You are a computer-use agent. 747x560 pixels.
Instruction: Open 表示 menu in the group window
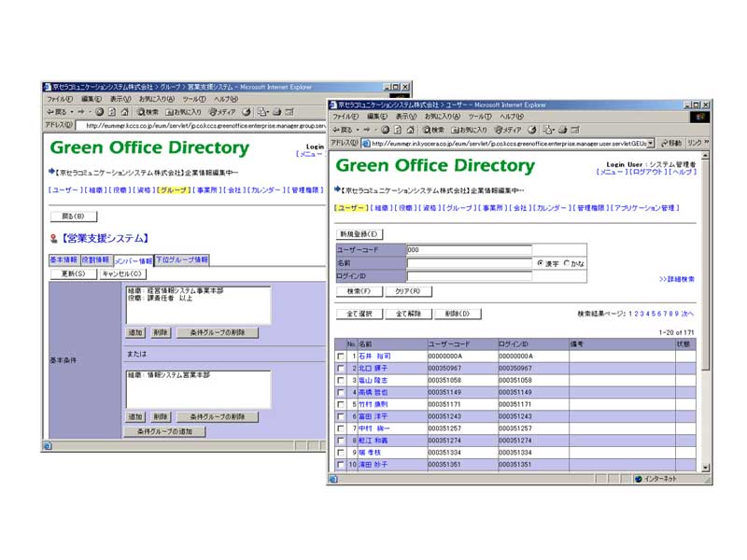(x=120, y=99)
